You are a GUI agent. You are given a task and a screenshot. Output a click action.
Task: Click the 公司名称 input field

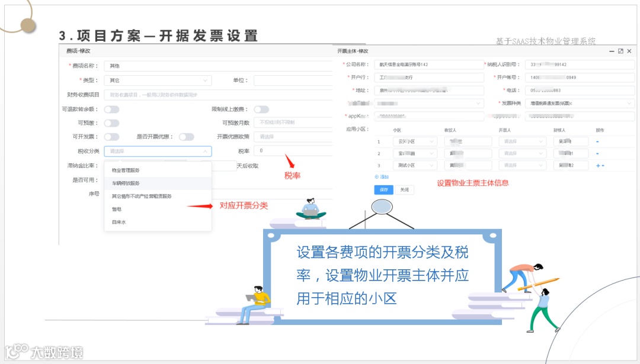[x=428, y=65]
